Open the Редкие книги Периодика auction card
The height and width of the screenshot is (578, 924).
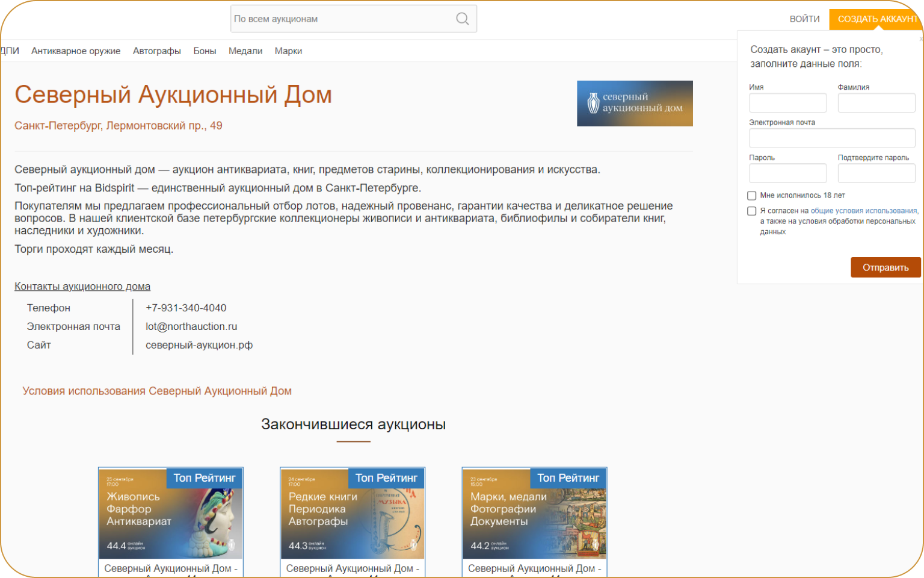[353, 521]
